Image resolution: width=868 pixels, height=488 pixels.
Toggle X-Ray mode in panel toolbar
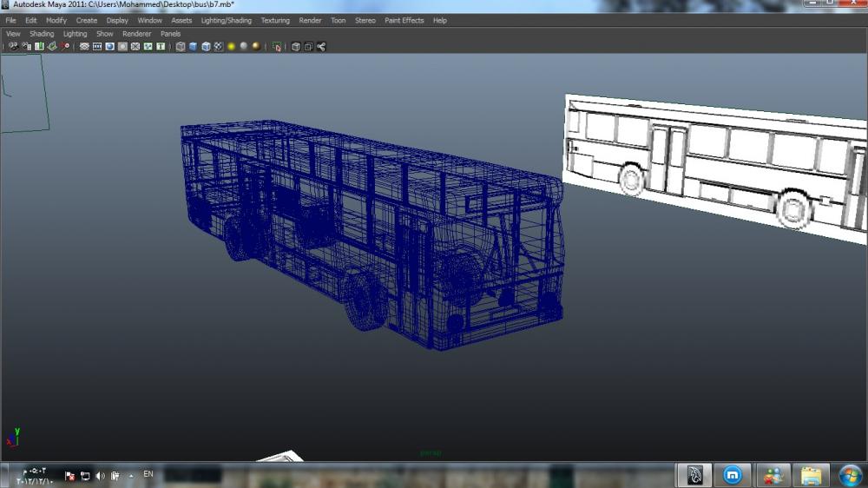(296, 47)
